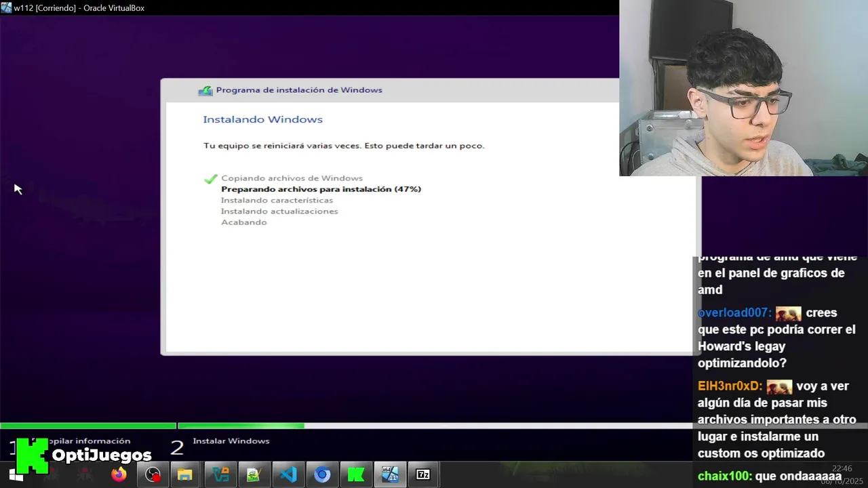Open File Explorer folder icon in taskbar
The height and width of the screenshot is (488, 868).
coord(185,474)
